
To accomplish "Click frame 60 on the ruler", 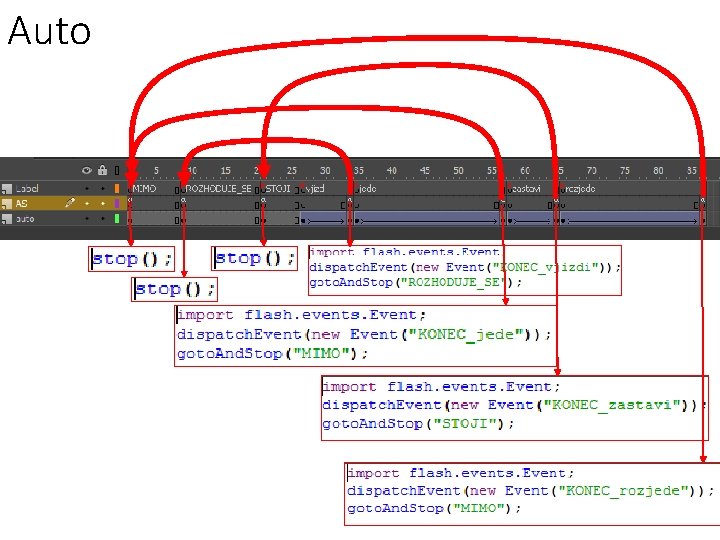I will tap(525, 170).
